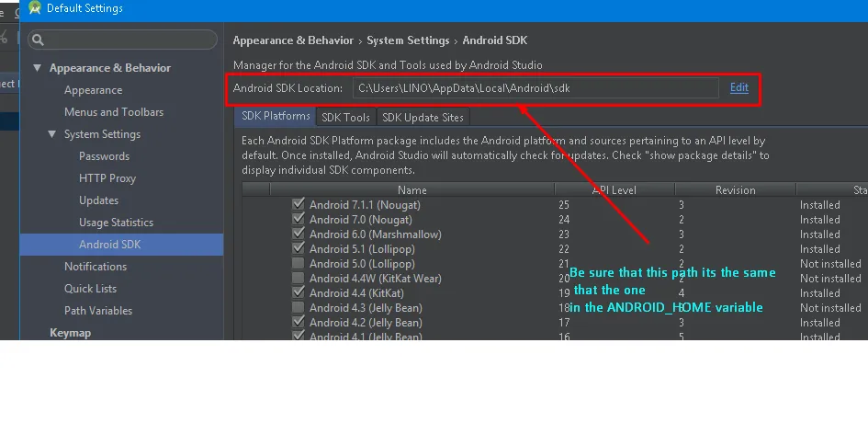Click API level 25 cell
This screenshot has height=423, width=868.
click(x=564, y=205)
